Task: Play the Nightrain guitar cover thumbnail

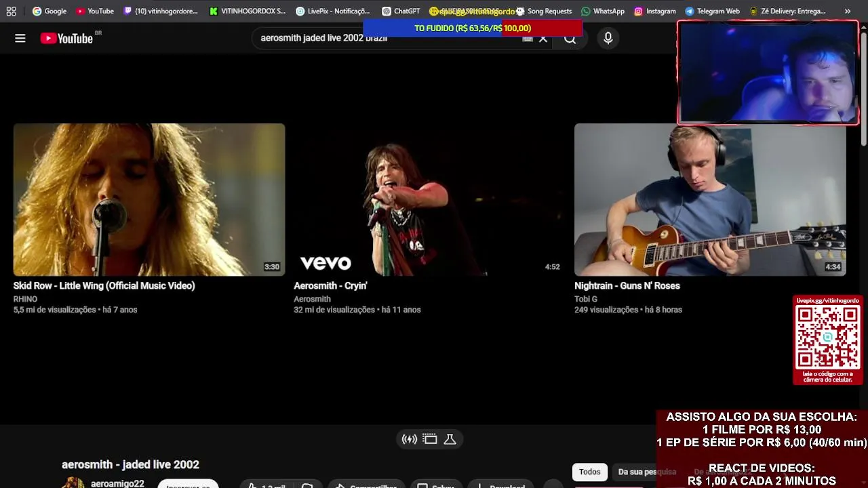Action: pos(710,199)
